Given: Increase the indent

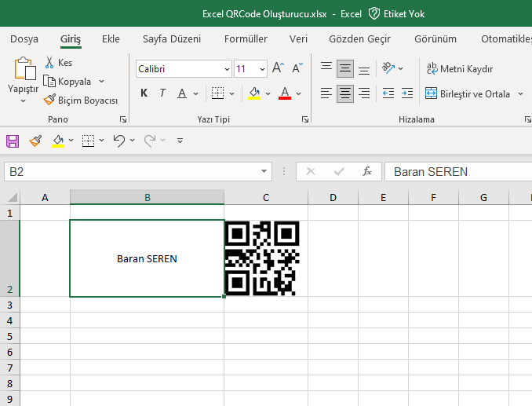Looking at the screenshot, I should 407,93.
